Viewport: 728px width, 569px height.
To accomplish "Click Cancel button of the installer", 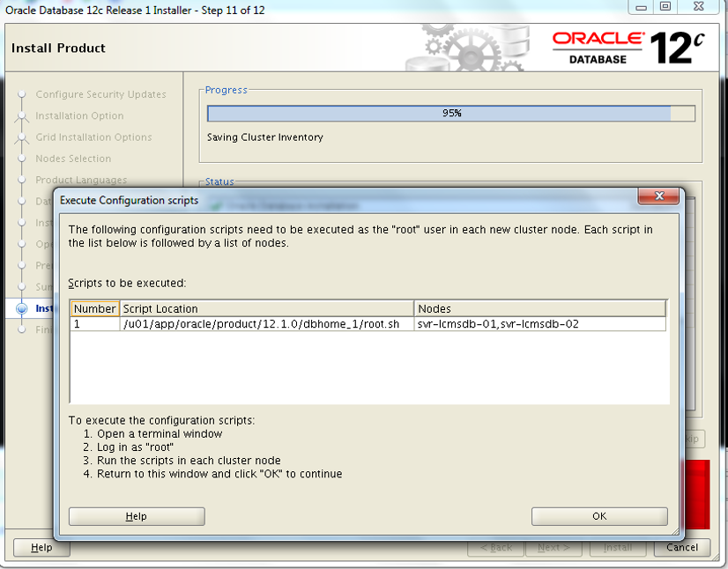I will tap(682, 547).
